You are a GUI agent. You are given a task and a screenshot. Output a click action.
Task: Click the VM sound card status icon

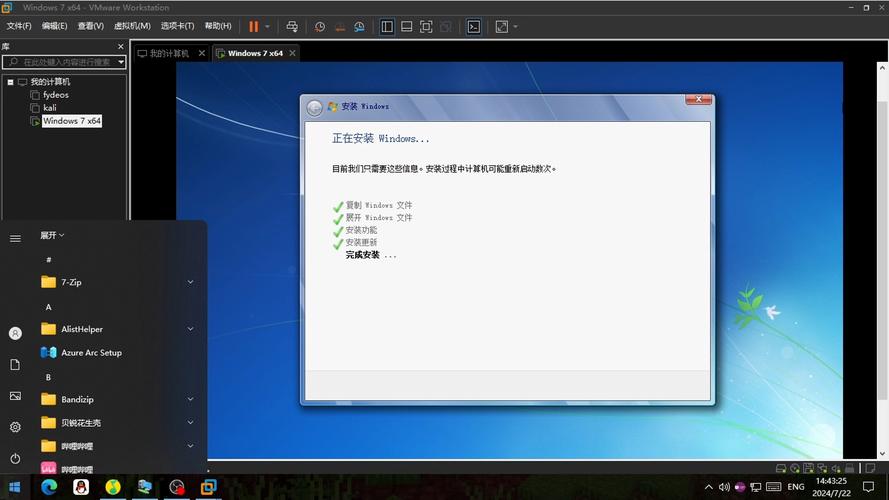[836, 468]
